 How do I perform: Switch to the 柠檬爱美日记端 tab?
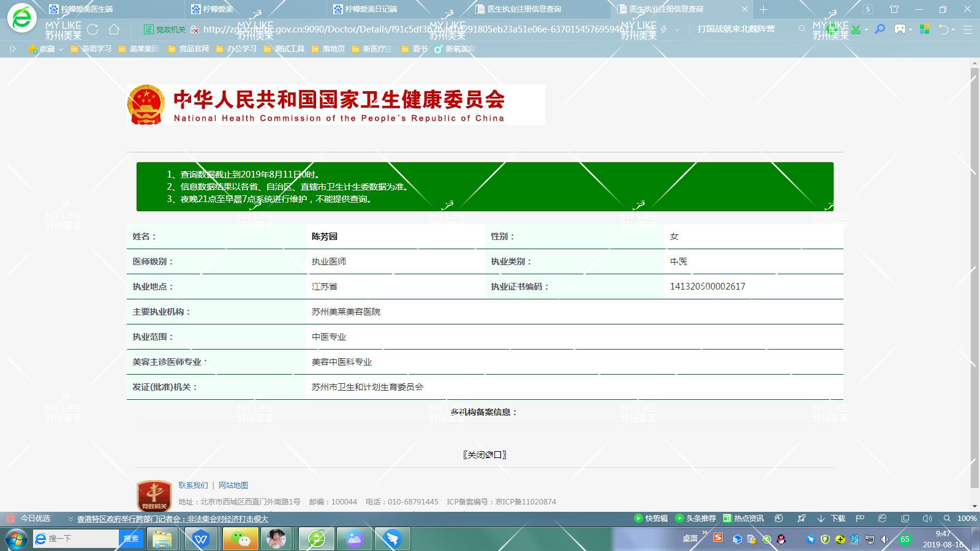371,9
